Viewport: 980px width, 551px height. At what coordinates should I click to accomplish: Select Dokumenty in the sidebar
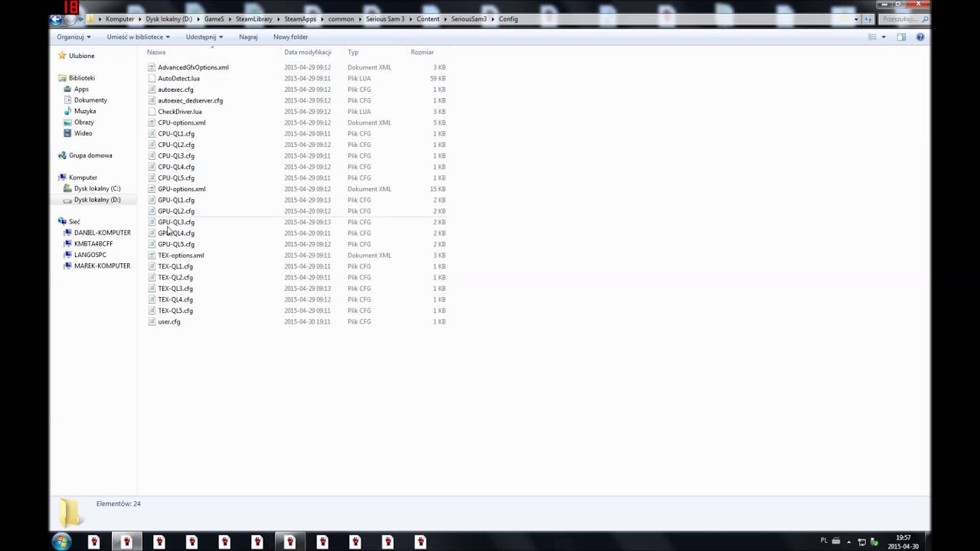(x=90, y=100)
